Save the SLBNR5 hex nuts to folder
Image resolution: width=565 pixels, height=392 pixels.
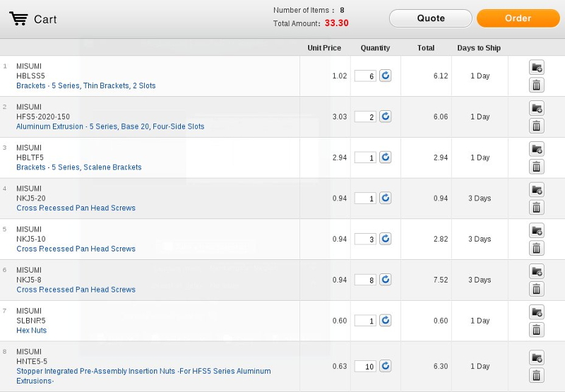click(x=536, y=312)
